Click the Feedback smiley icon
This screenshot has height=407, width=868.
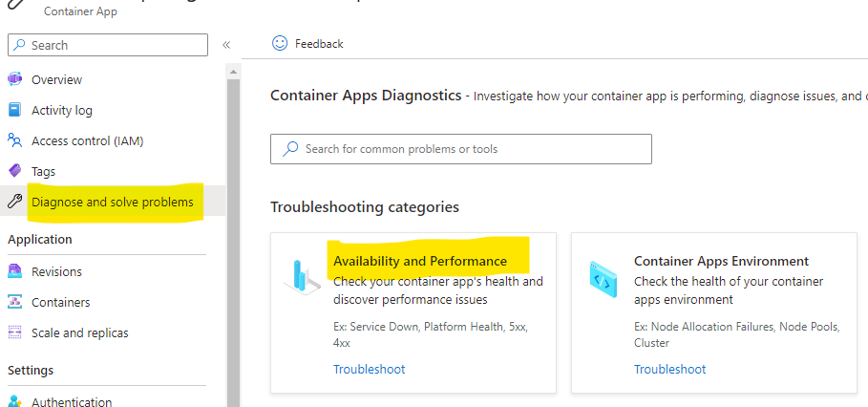coord(280,43)
